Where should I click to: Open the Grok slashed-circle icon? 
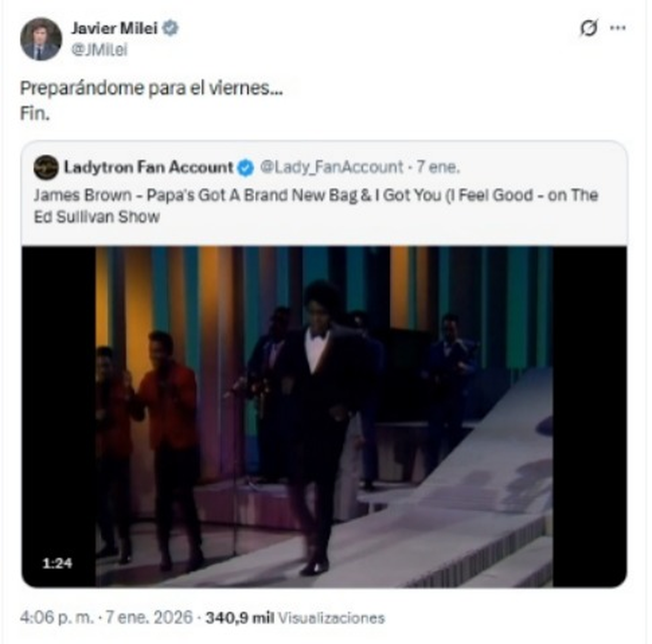pyautogui.click(x=588, y=28)
